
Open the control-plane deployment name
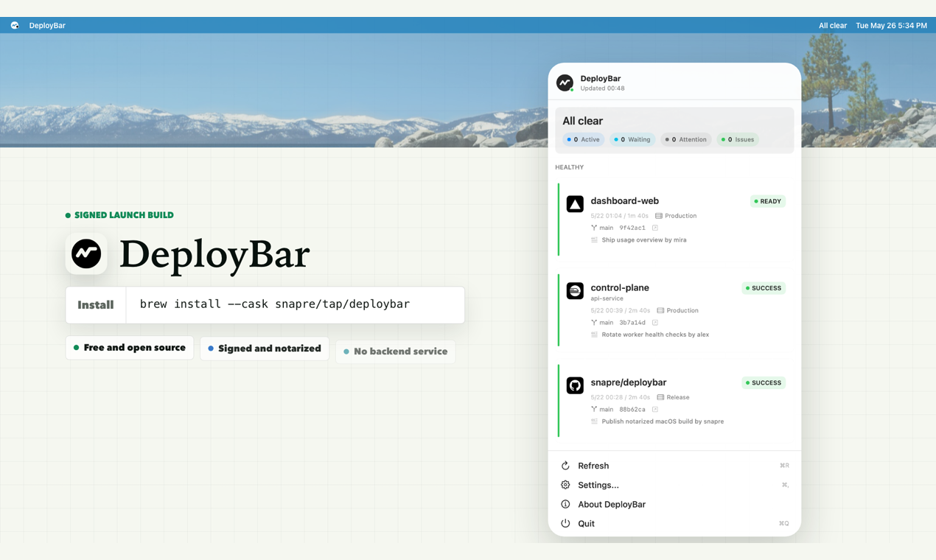coord(620,287)
